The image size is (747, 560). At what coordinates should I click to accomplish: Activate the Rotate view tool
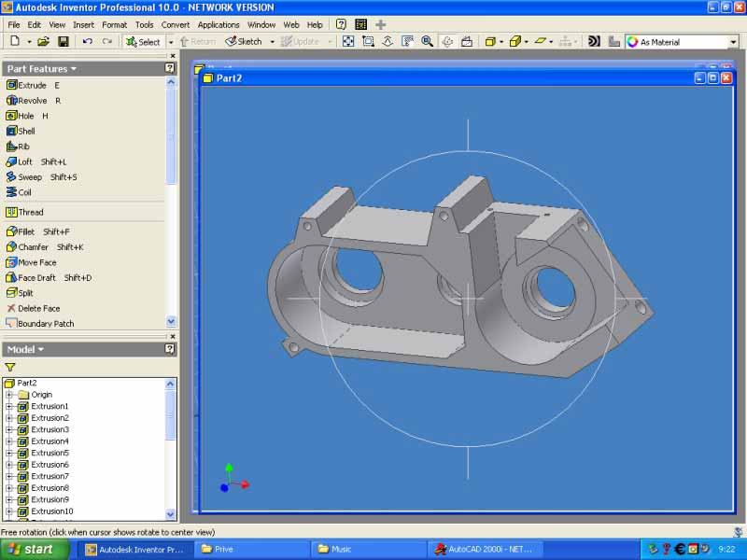[x=447, y=41]
